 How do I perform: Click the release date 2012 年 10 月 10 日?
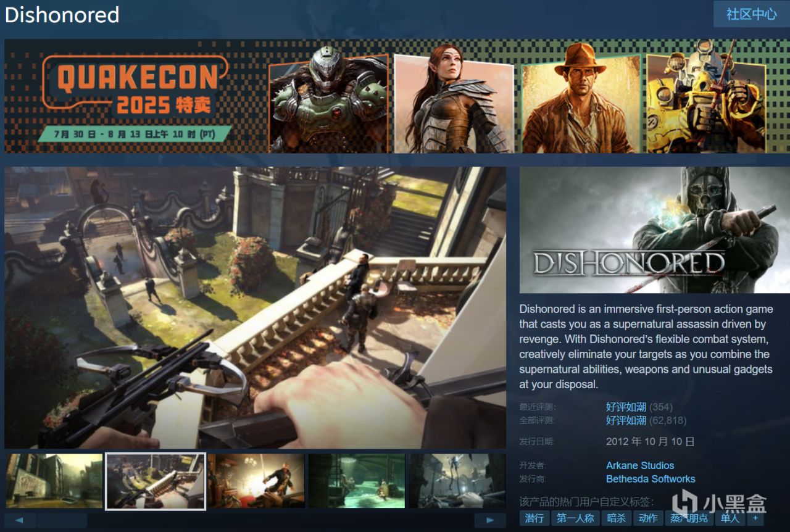coord(651,441)
